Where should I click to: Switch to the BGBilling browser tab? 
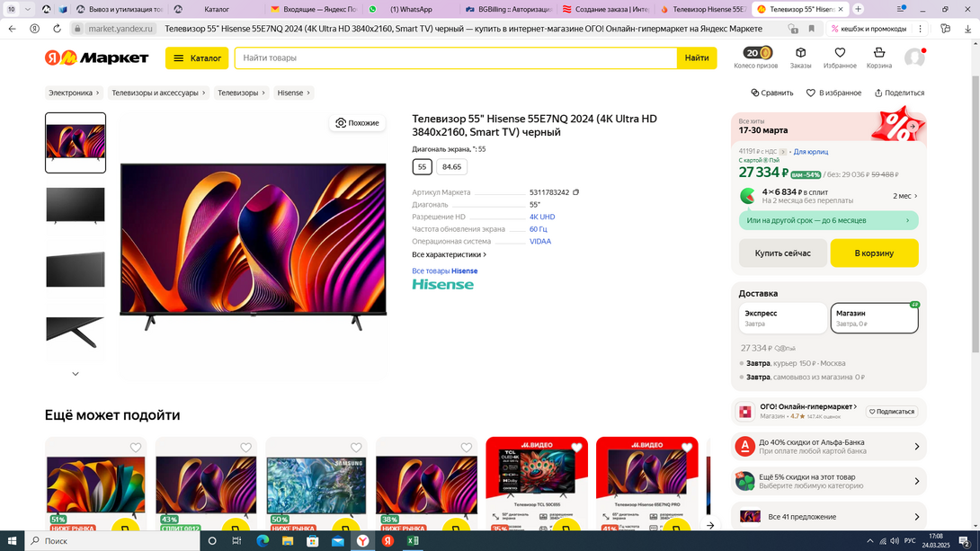point(508,9)
